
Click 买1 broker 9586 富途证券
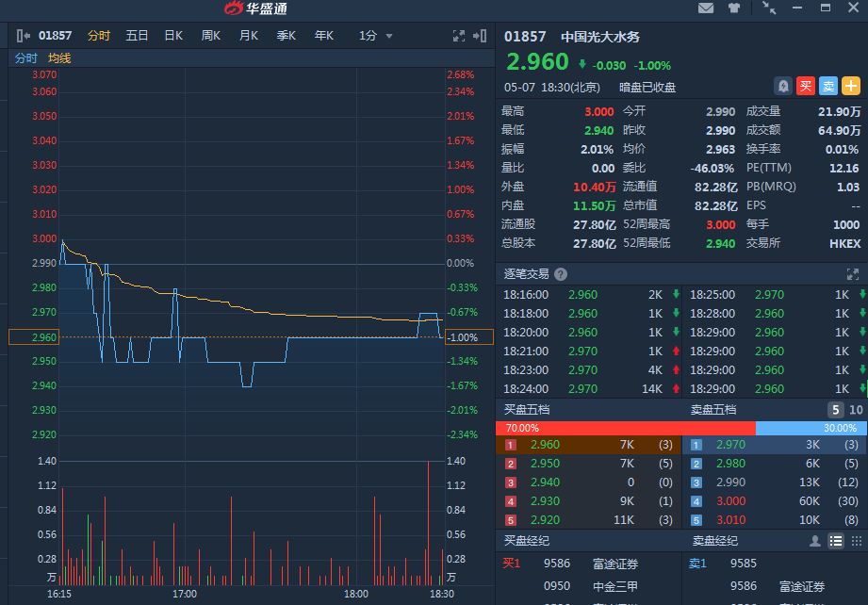pos(588,564)
